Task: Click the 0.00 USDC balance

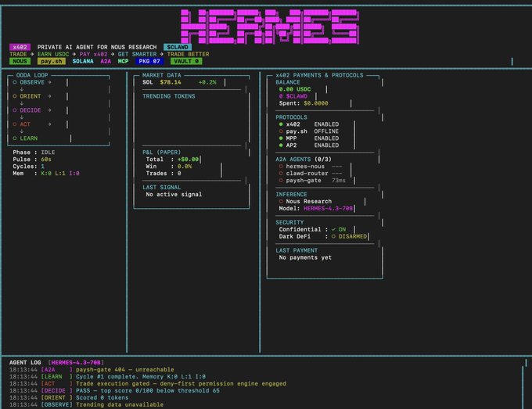Action: 295,89
